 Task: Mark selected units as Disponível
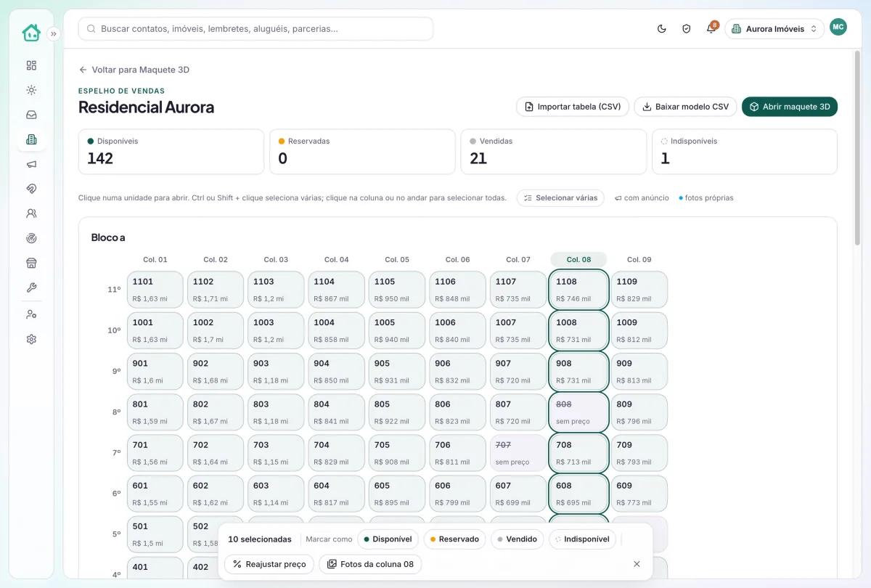point(388,539)
